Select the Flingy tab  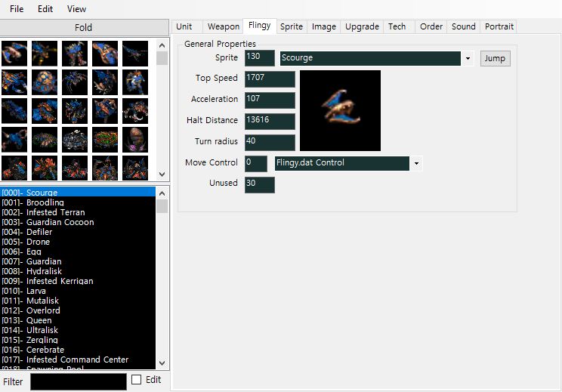click(x=260, y=26)
